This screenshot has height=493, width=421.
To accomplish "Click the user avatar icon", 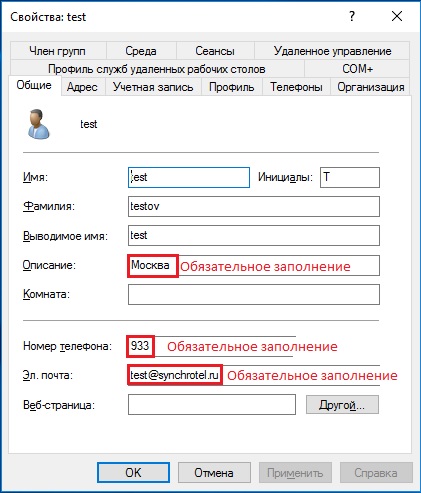I will (38, 124).
